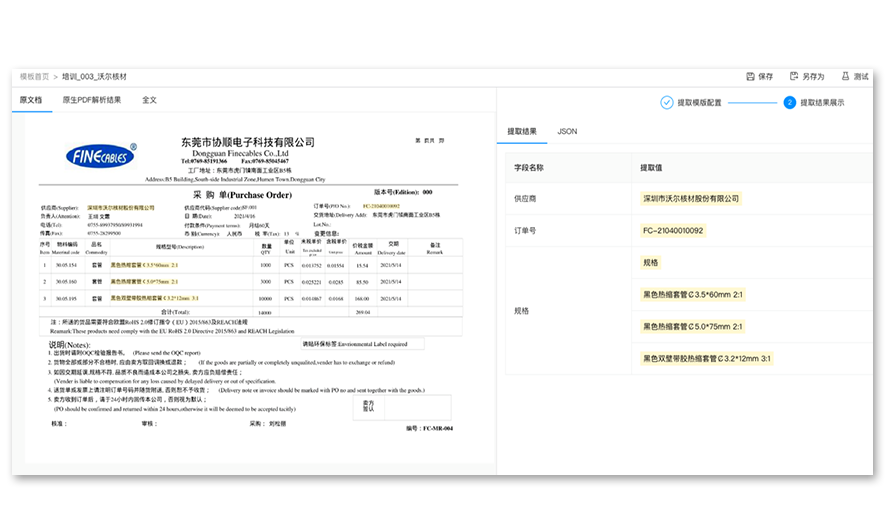Switch to the JSON tab
Screen dimensions: 890x510
point(567,131)
